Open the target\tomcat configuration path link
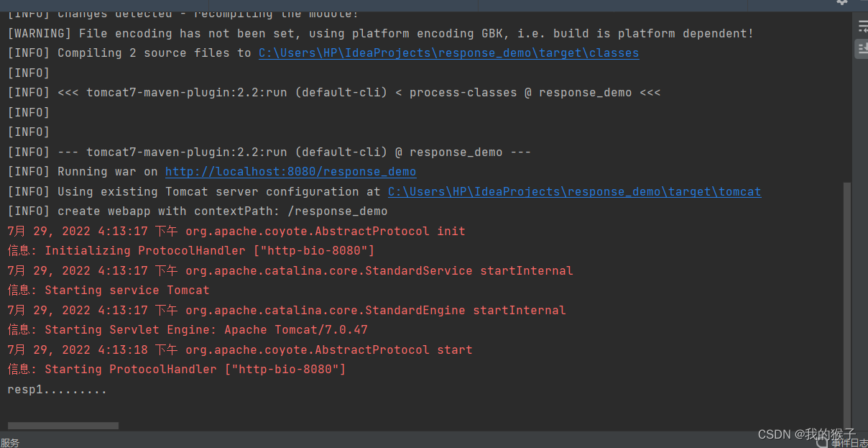 pyautogui.click(x=574, y=191)
